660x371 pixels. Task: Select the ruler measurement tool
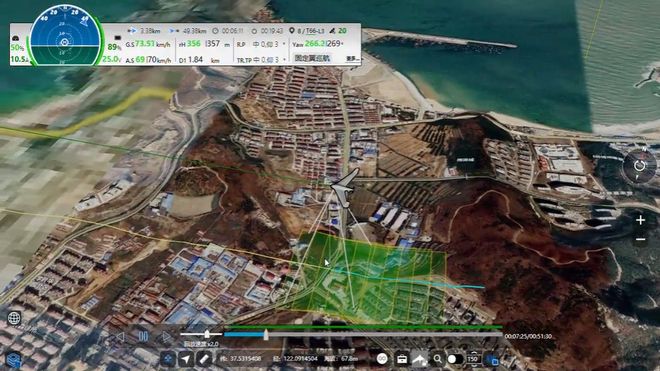tap(204, 359)
